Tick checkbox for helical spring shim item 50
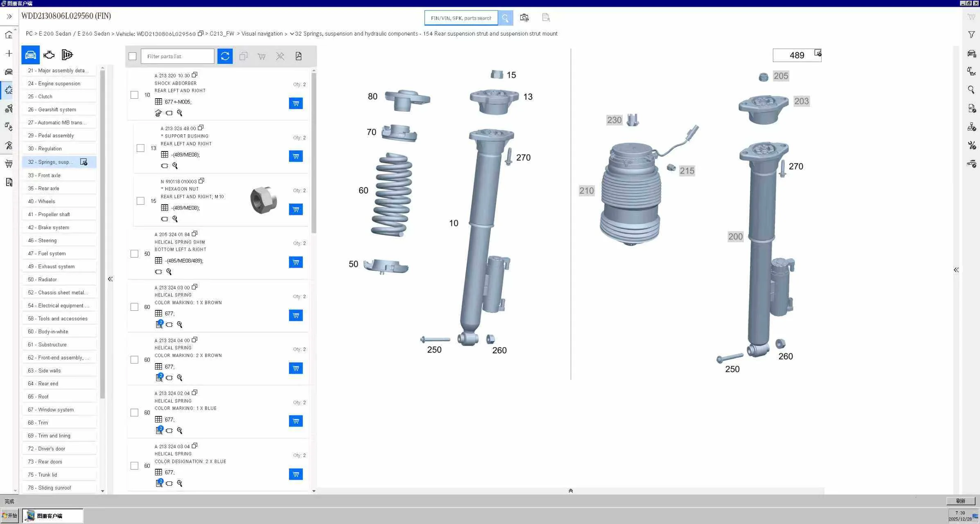The width and height of the screenshot is (980, 524). click(134, 254)
